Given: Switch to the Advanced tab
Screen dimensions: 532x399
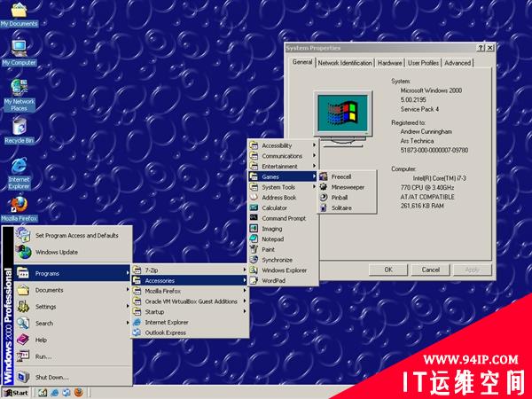Looking at the screenshot, I should [458, 63].
